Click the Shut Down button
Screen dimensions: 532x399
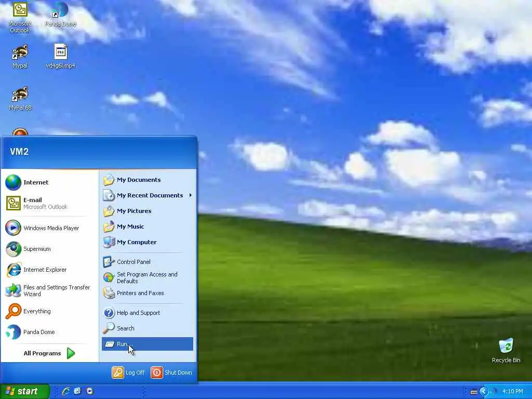[171, 373]
